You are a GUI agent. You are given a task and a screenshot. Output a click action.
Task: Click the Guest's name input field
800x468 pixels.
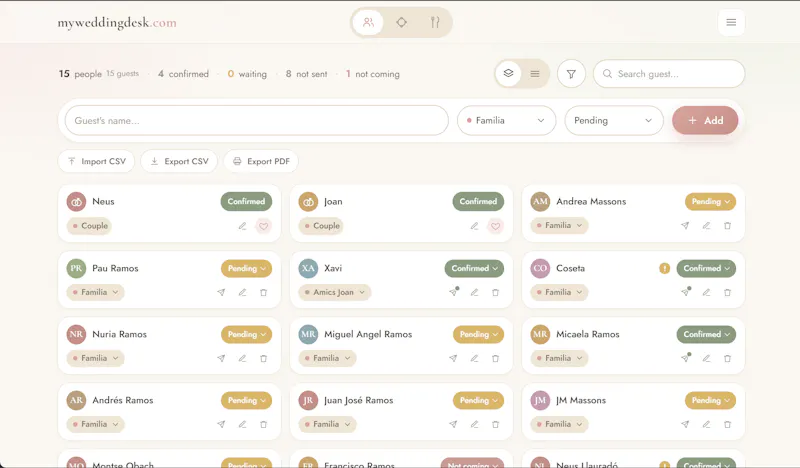(257, 120)
